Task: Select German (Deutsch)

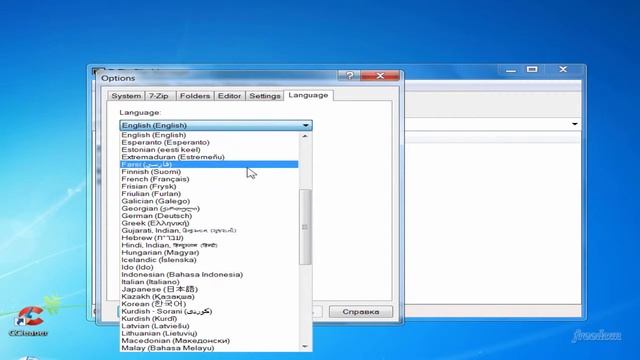Action: 209,216
